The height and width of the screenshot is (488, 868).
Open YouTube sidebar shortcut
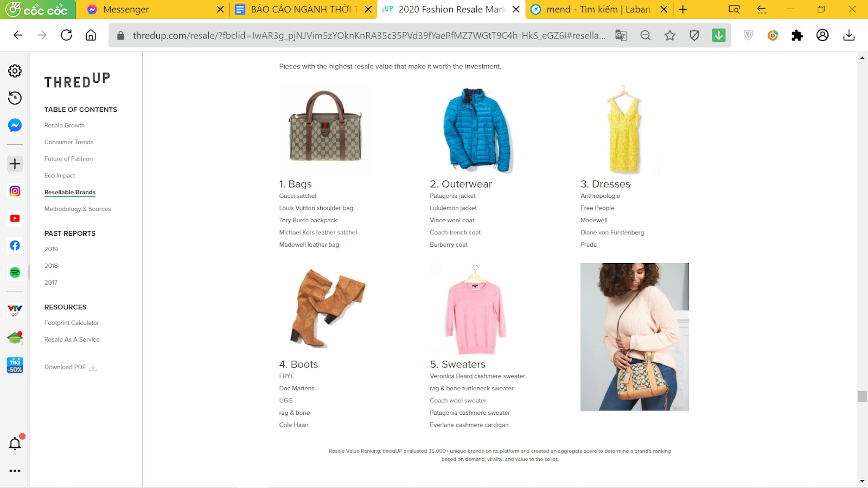tap(15, 218)
